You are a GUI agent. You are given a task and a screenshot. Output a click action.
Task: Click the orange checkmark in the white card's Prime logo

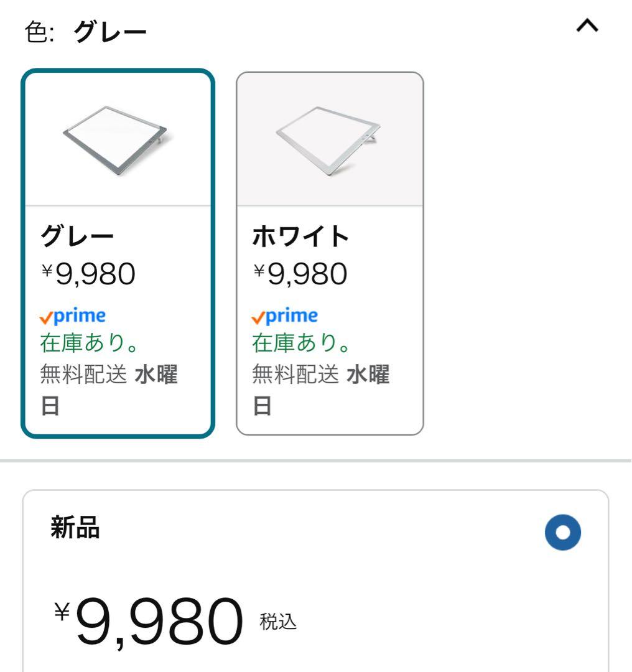tap(259, 318)
